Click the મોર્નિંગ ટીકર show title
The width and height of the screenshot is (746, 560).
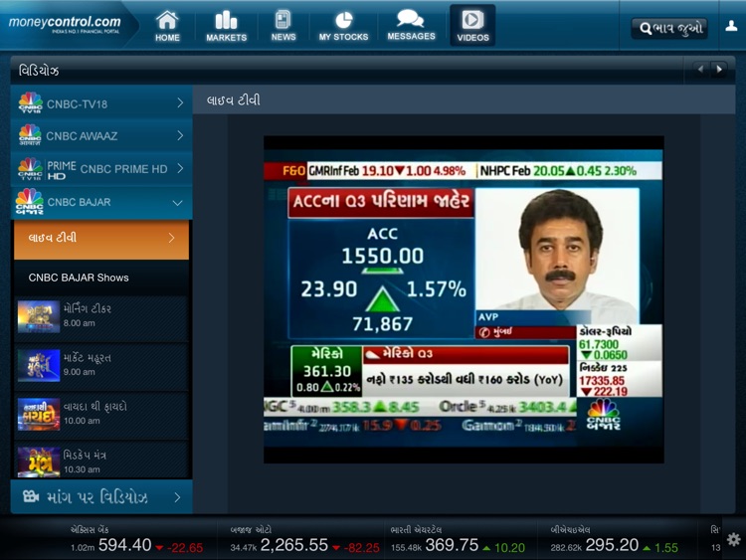click(x=88, y=308)
